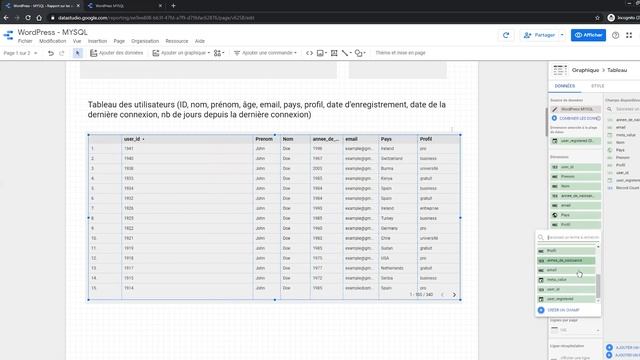
Task: Click the Profil column header in table
Action: 426,139
